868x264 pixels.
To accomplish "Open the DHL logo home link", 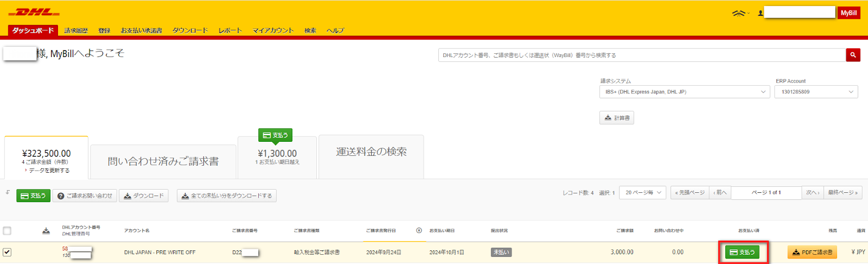I will (x=34, y=12).
